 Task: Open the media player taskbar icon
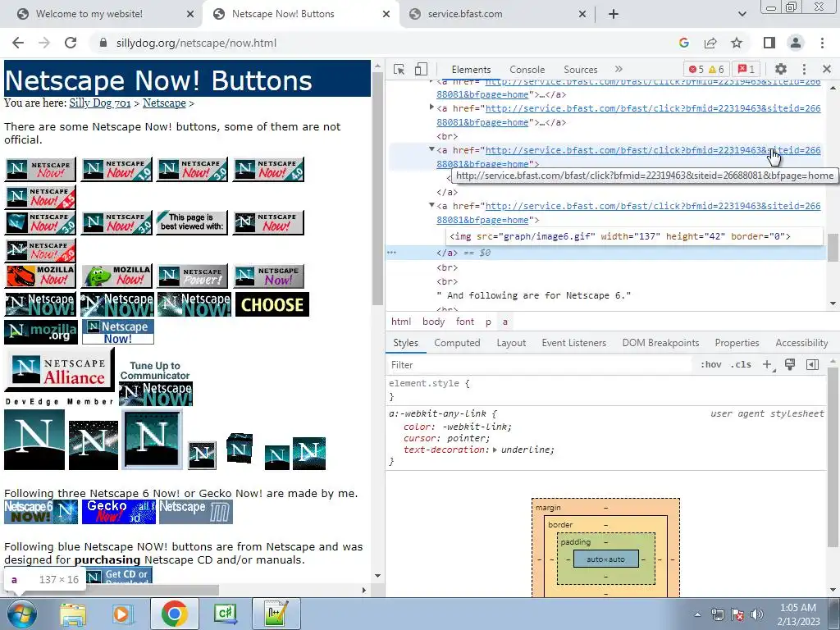pyautogui.click(x=123, y=614)
